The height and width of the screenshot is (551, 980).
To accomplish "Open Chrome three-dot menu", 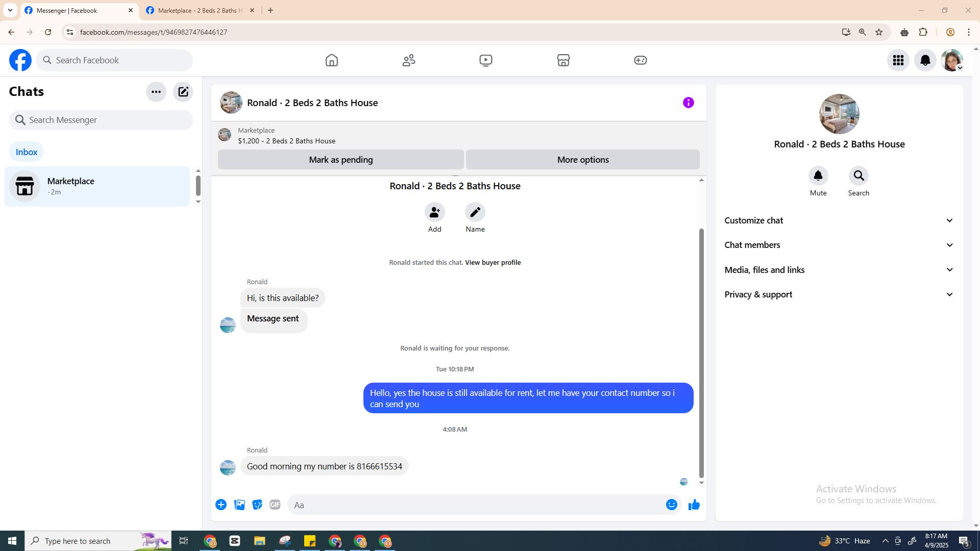I will point(969,32).
